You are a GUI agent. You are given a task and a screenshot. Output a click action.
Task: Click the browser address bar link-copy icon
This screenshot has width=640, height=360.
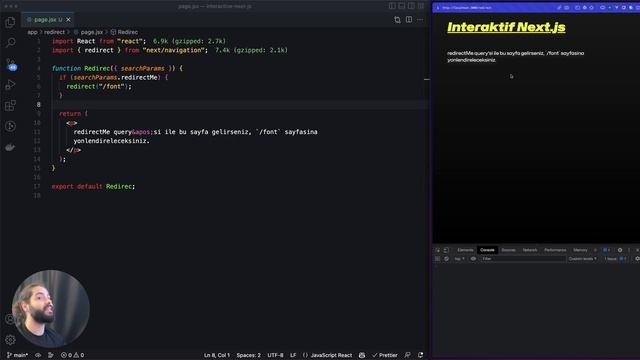point(559,7)
